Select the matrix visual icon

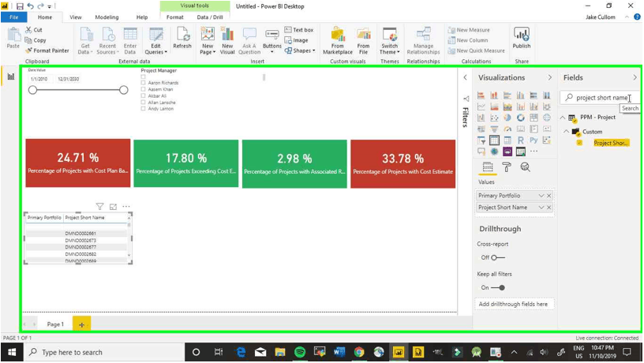coord(507,140)
